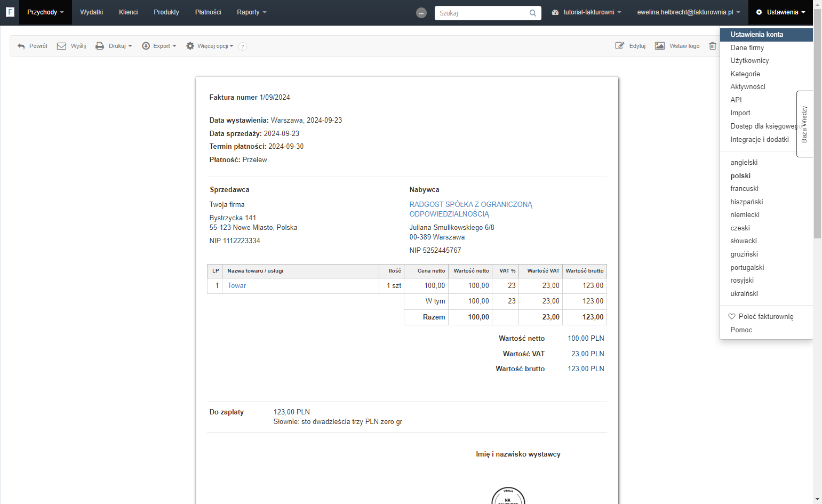Image resolution: width=822 pixels, height=504 pixels.
Task: Click the search magnifier icon
Action: [533, 13]
